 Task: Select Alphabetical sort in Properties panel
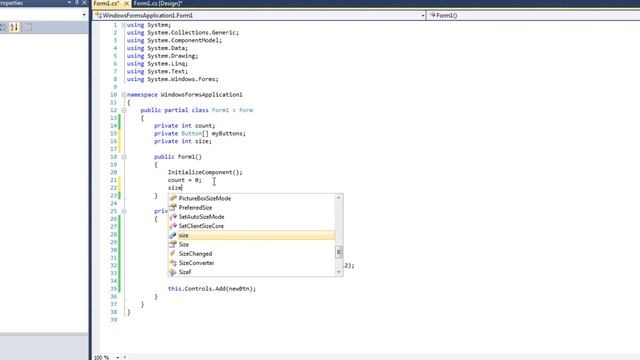tap(14, 27)
